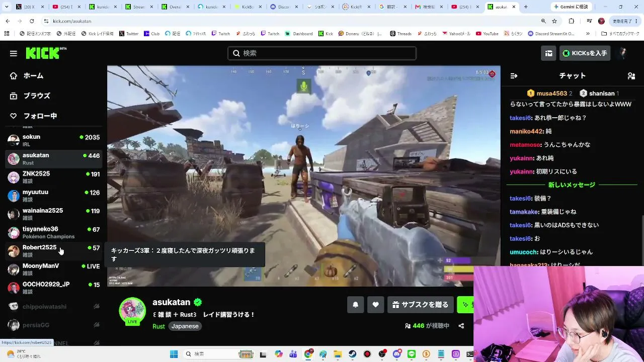Click the share icon beside viewer count
644x362 pixels.
pos(461,326)
